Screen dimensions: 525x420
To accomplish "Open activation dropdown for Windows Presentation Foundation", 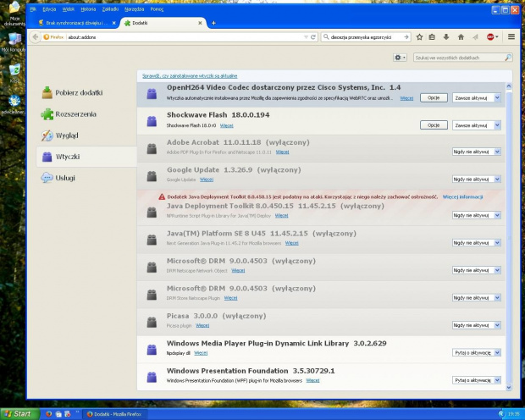I will tap(477, 380).
